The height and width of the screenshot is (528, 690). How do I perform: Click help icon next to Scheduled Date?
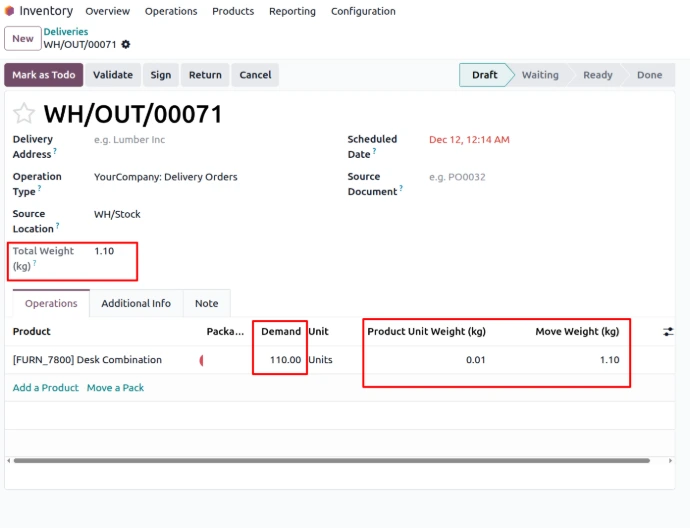[374, 151]
